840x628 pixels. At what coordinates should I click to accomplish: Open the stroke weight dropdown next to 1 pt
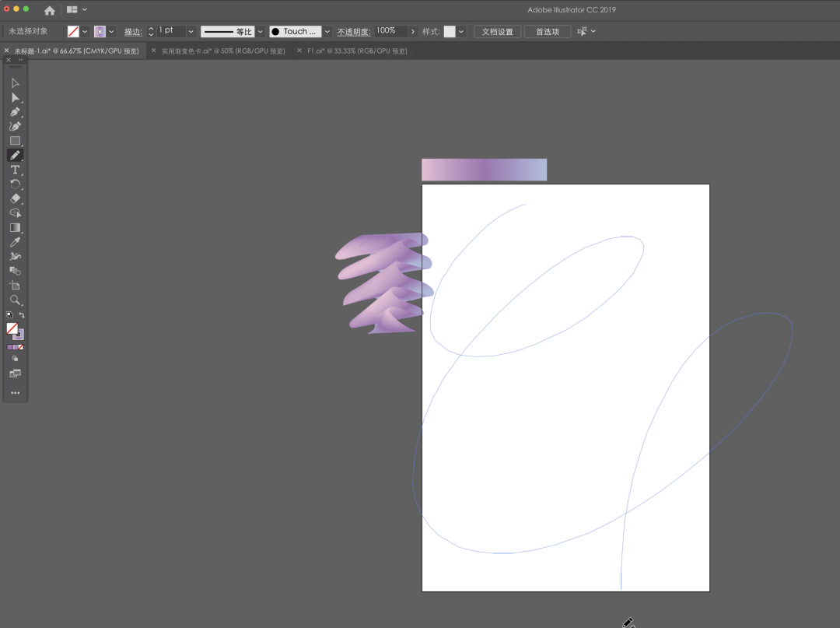click(191, 32)
